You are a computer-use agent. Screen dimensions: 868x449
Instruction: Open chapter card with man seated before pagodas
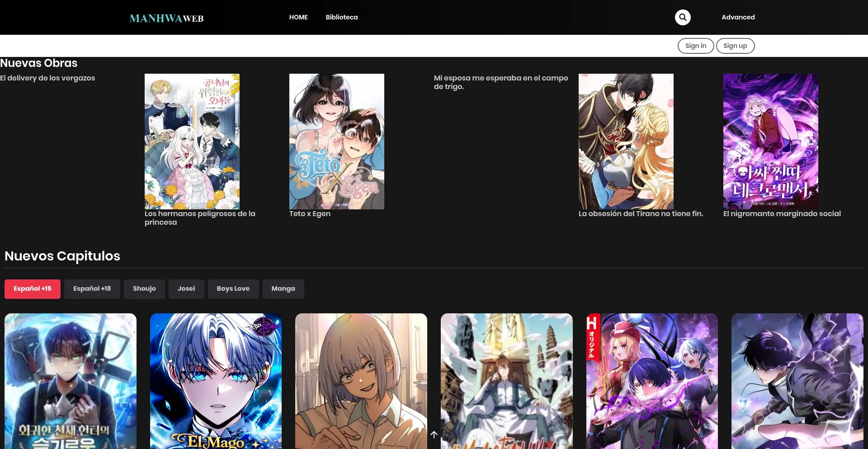click(x=507, y=381)
